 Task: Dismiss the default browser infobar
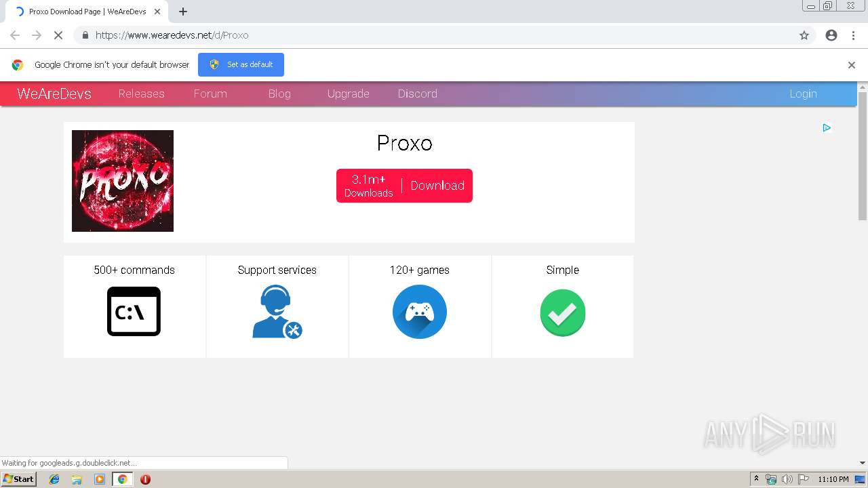pos(852,65)
